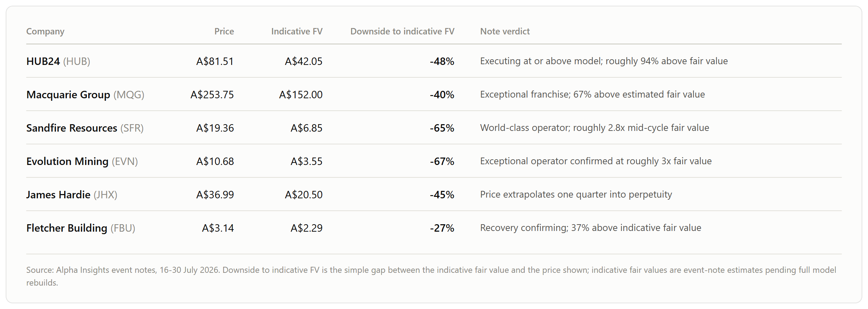
Task: Click the Company column header
Action: [45, 32]
